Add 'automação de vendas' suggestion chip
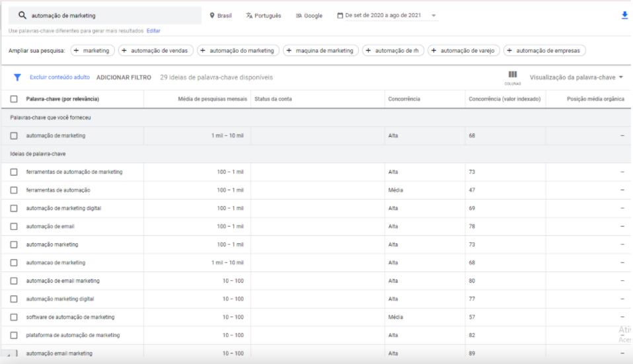Image resolution: width=633 pixels, height=364 pixels. [x=155, y=50]
